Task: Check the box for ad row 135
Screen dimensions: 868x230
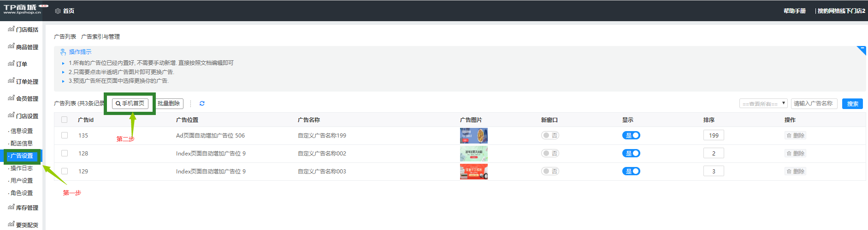Action: [x=65, y=136]
